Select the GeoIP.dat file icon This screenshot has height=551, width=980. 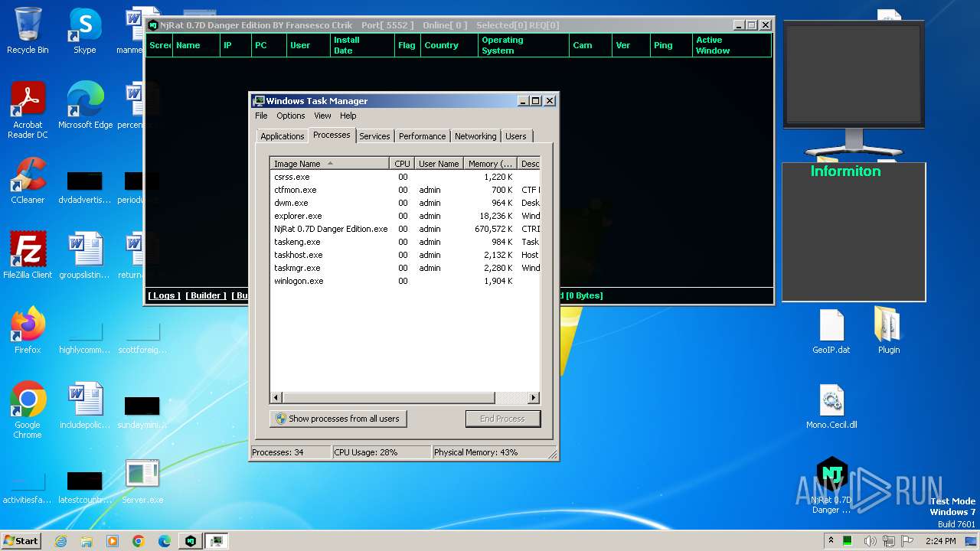(x=831, y=331)
